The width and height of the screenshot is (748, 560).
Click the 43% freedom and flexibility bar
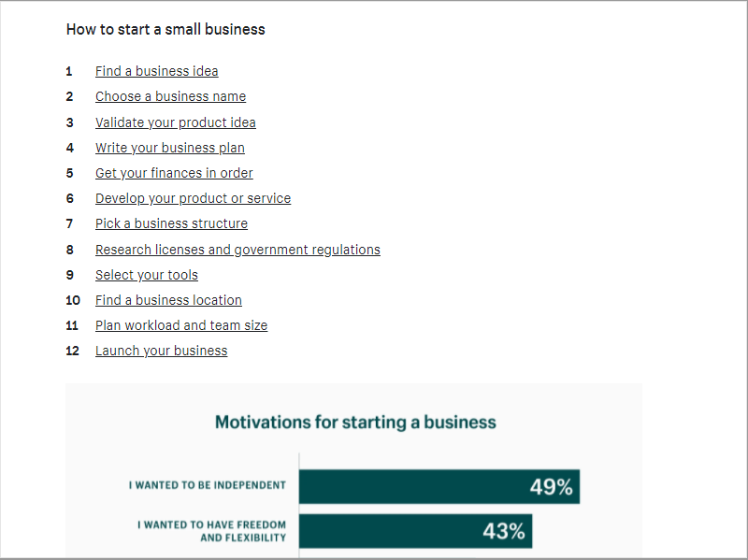(x=415, y=531)
